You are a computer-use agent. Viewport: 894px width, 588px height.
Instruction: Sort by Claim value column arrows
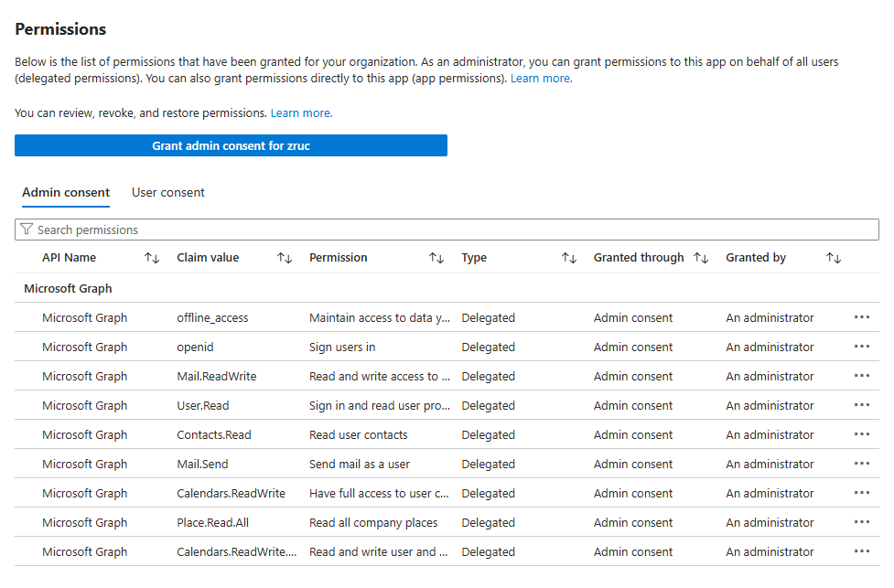click(285, 258)
